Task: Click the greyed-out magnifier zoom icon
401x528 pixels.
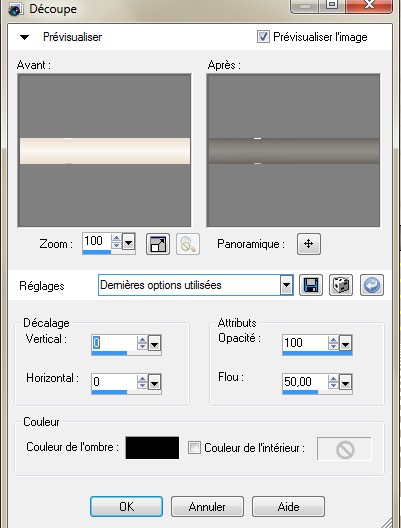Action: point(188,244)
